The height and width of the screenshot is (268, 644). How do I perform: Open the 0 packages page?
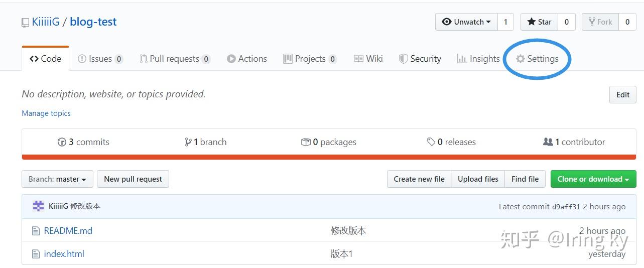click(329, 142)
